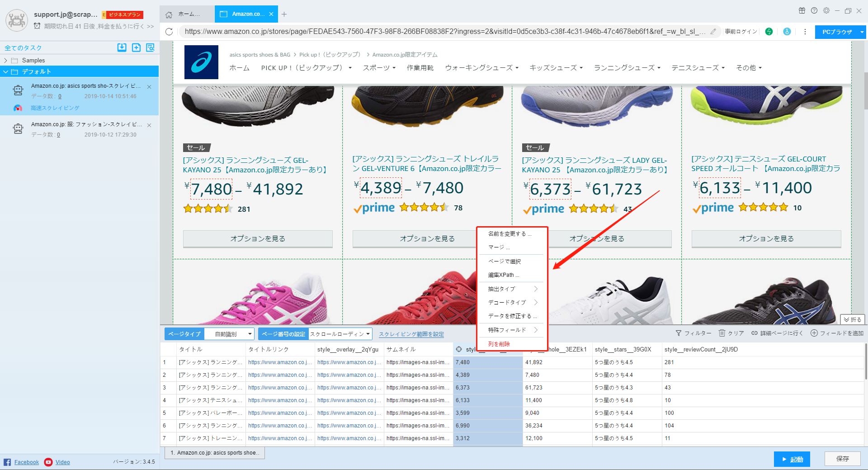This screenshot has width=868, height=470.
Task: Click the GEL-VENTURE 6 product title link
Action: (427, 164)
